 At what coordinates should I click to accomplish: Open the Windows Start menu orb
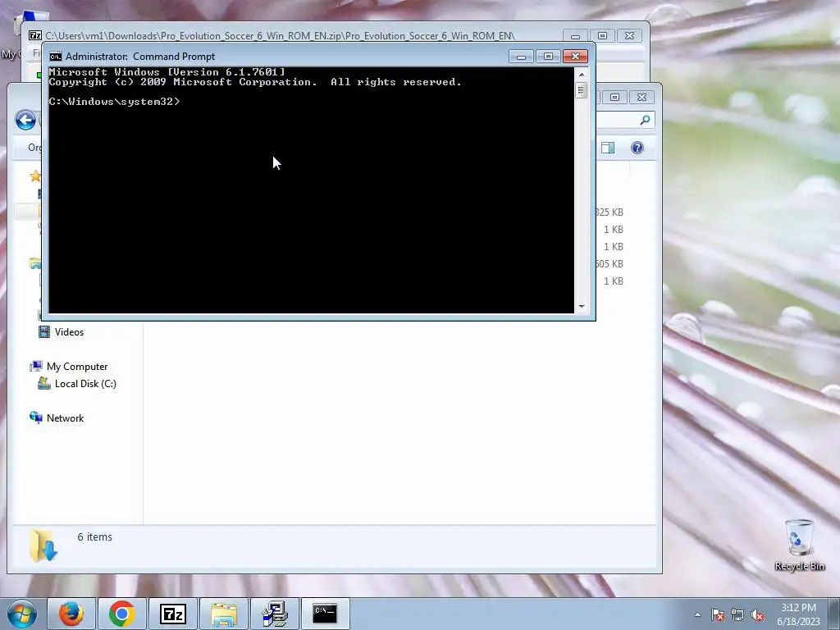[x=22, y=614]
